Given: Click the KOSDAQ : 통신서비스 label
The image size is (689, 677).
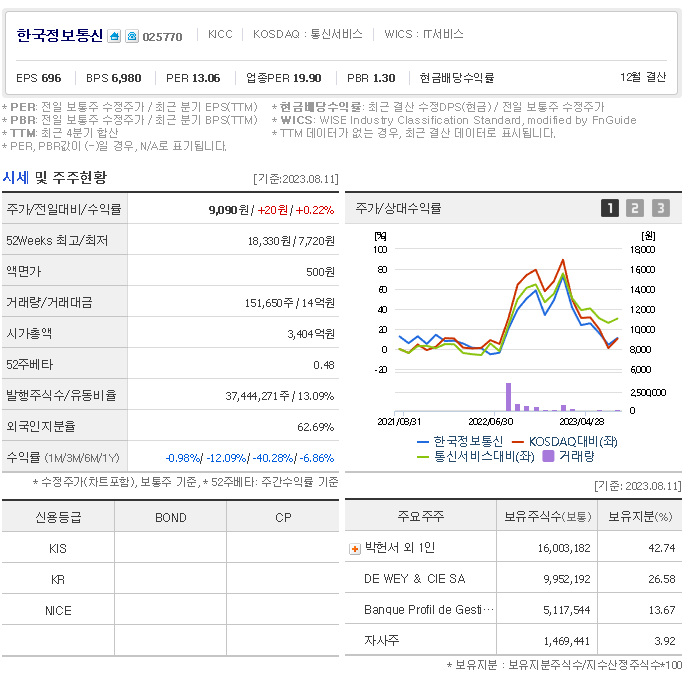Looking at the screenshot, I should coord(308,34).
